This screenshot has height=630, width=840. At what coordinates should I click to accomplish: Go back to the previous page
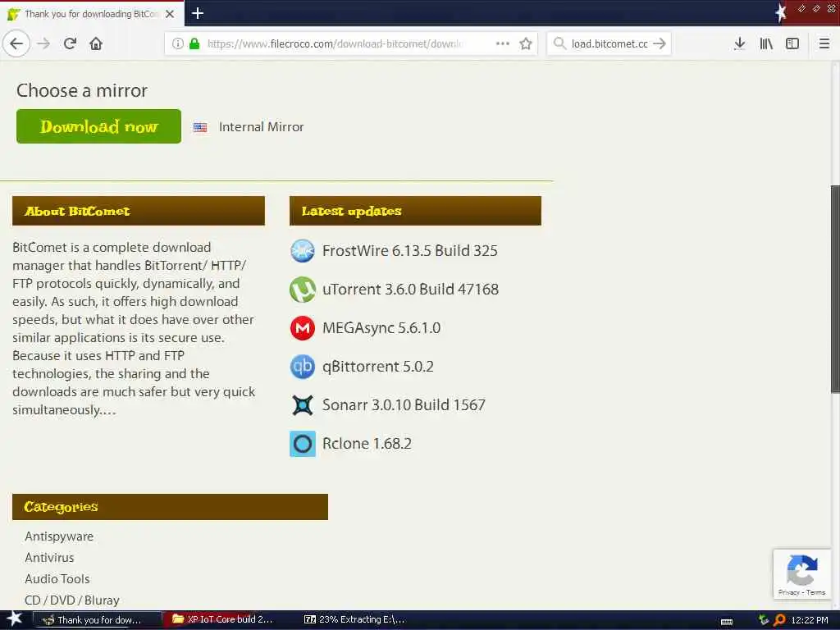(16, 43)
